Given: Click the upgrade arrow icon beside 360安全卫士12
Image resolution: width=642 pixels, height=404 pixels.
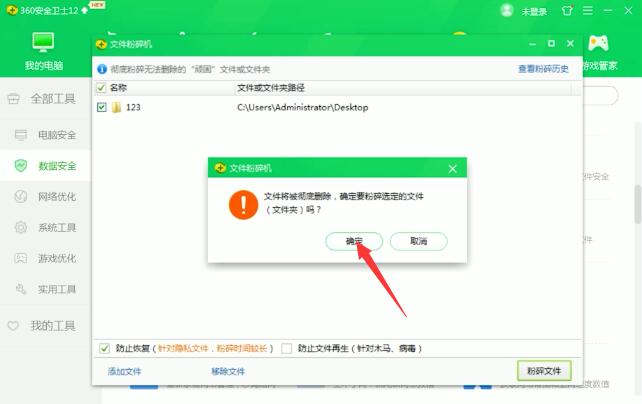Looking at the screenshot, I should pos(84,11).
